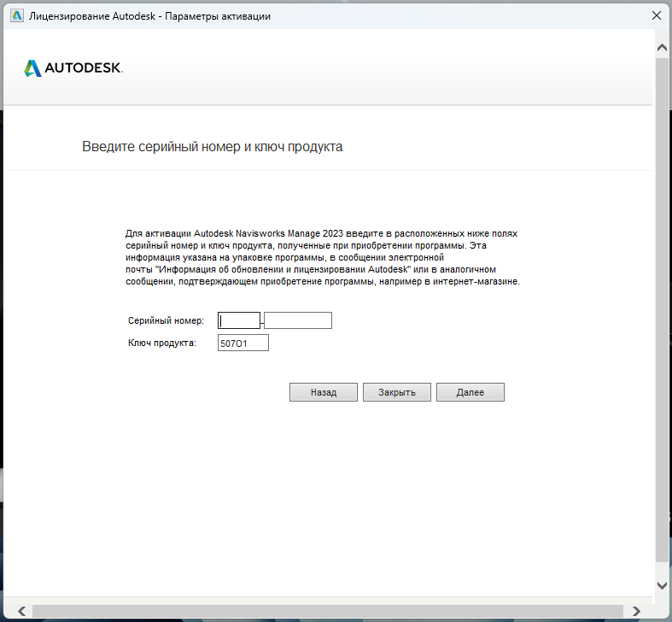Close the Autodesk licensing window

656,16
